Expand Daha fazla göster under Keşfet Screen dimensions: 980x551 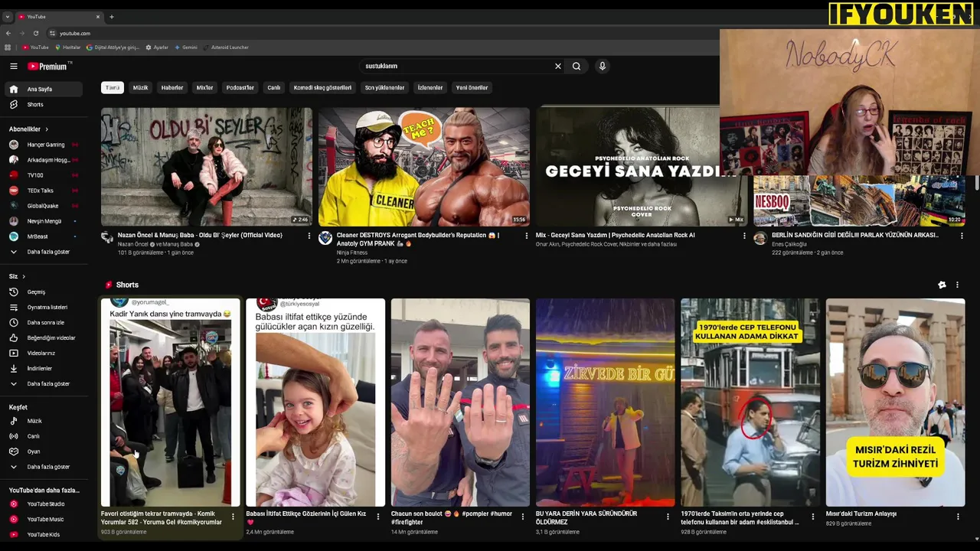coord(42,467)
